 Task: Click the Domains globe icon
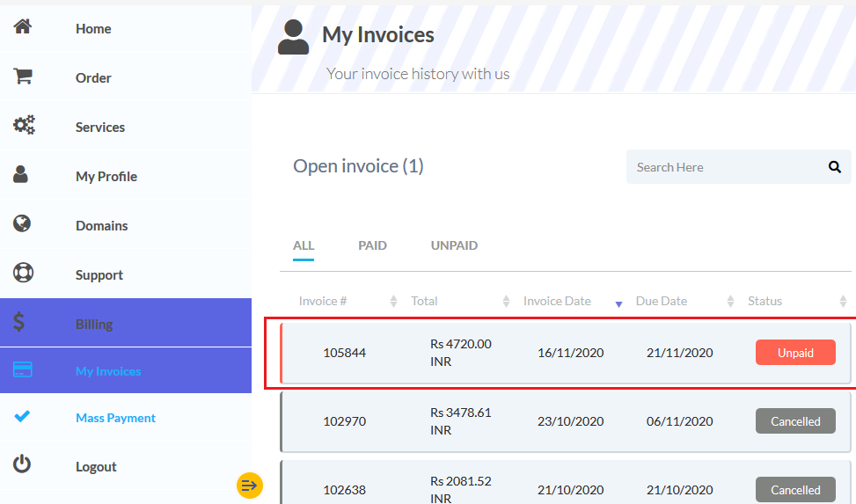tap(22, 223)
